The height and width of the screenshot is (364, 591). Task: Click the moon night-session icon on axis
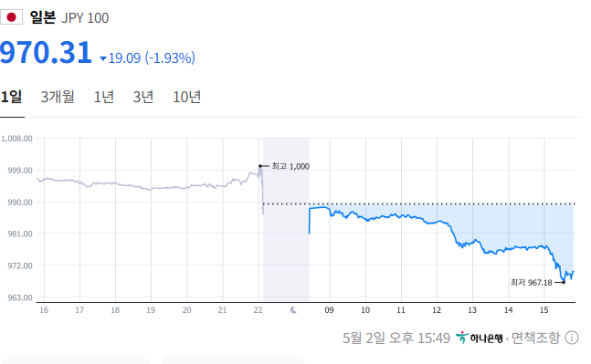[293, 310]
